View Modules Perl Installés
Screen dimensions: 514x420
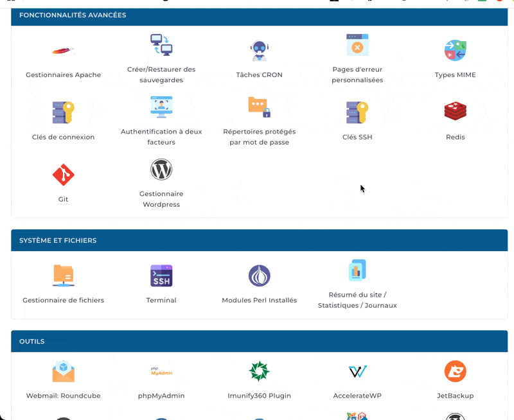(259, 283)
